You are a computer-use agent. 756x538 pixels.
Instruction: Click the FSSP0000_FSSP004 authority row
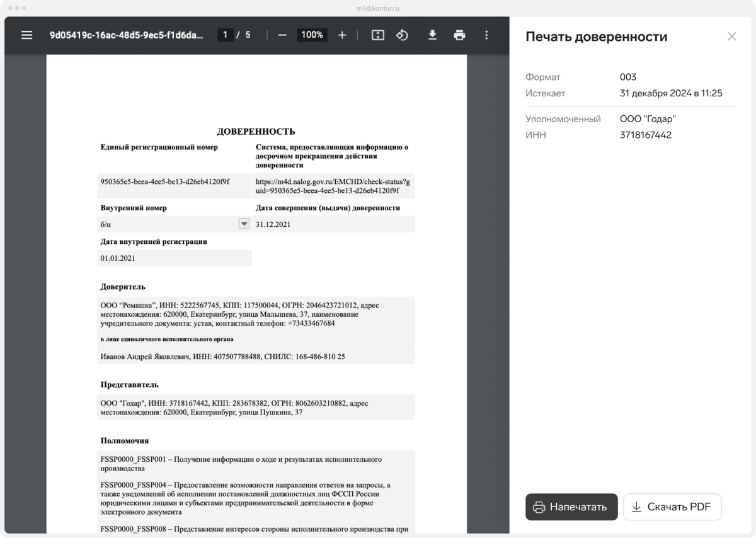256,498
